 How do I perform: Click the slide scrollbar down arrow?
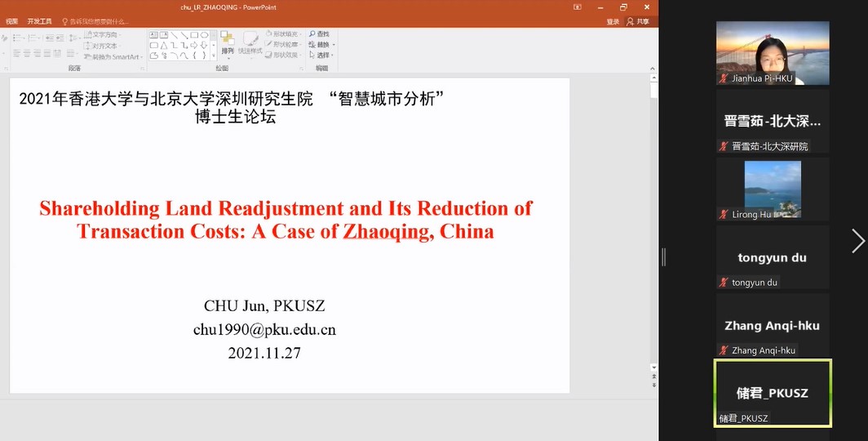pos(653,367)
